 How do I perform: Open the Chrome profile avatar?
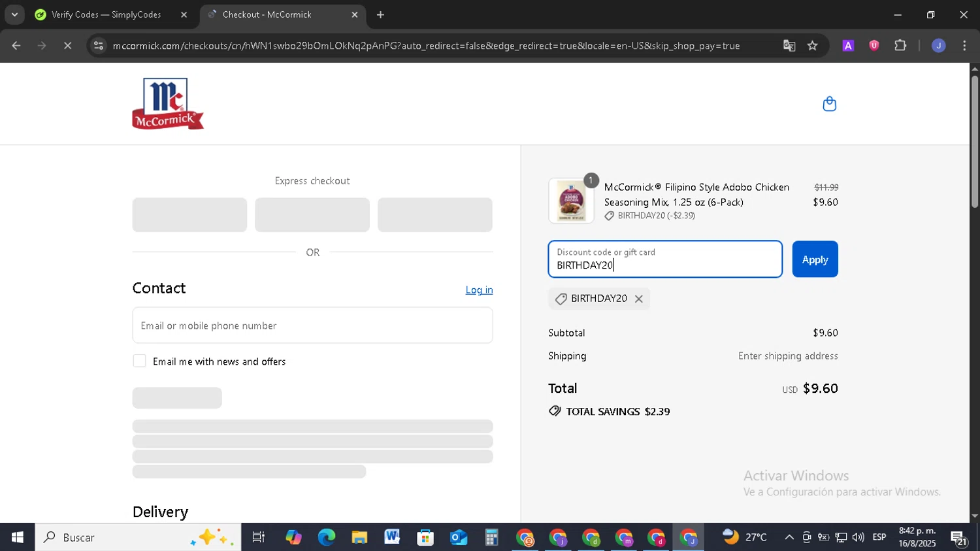point(938,46)
